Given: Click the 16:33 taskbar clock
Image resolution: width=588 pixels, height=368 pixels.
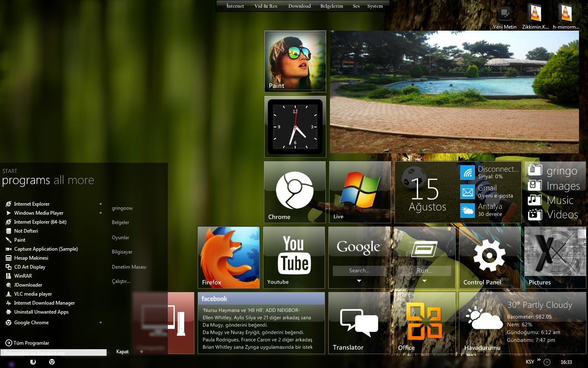Looking at the screenshot, I should pyautogui.click(x=566, y=362).
